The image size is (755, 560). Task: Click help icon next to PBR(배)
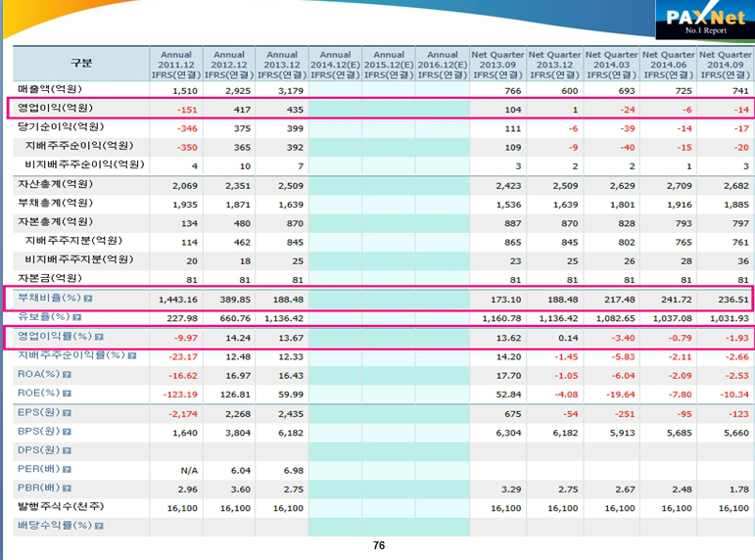coord(69,488)
